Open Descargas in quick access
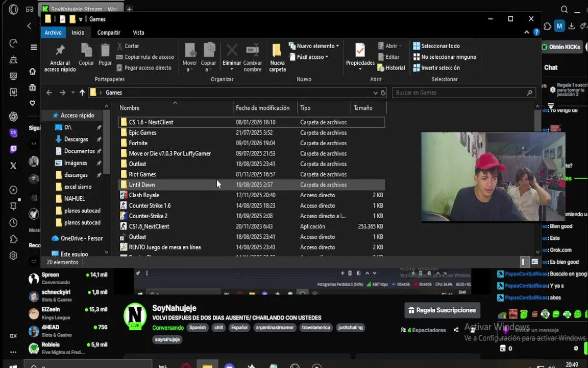 point(76,139)
